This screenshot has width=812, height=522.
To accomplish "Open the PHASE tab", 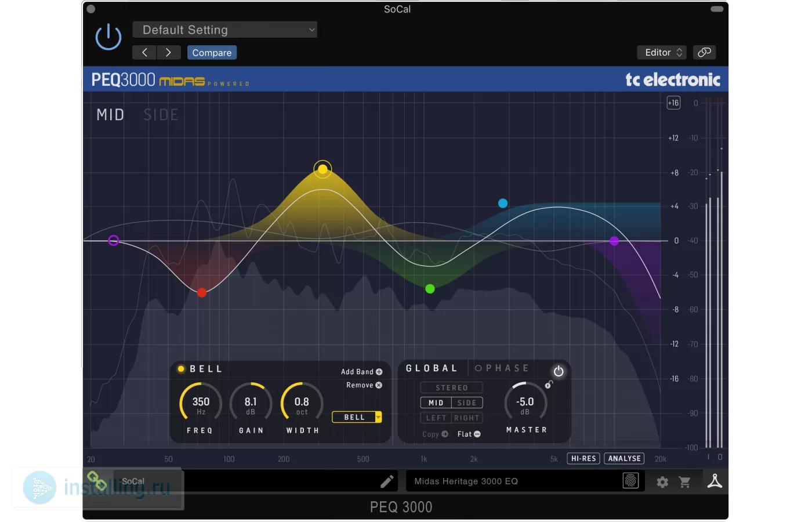I will point(502,368).
